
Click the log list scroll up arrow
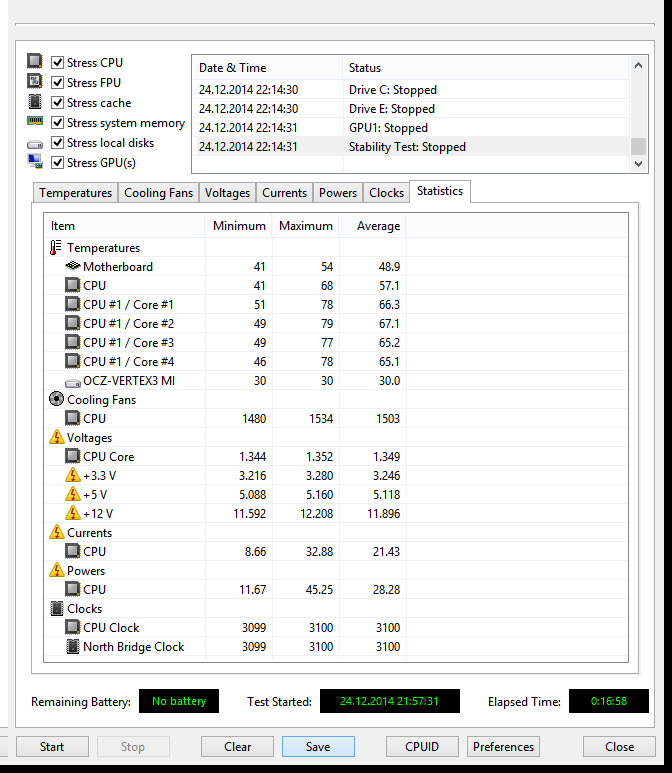638,65
